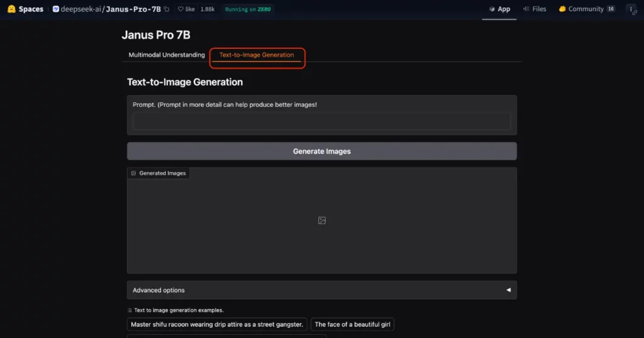
Task: Click into the Prompt text input field
Action: 321,121
